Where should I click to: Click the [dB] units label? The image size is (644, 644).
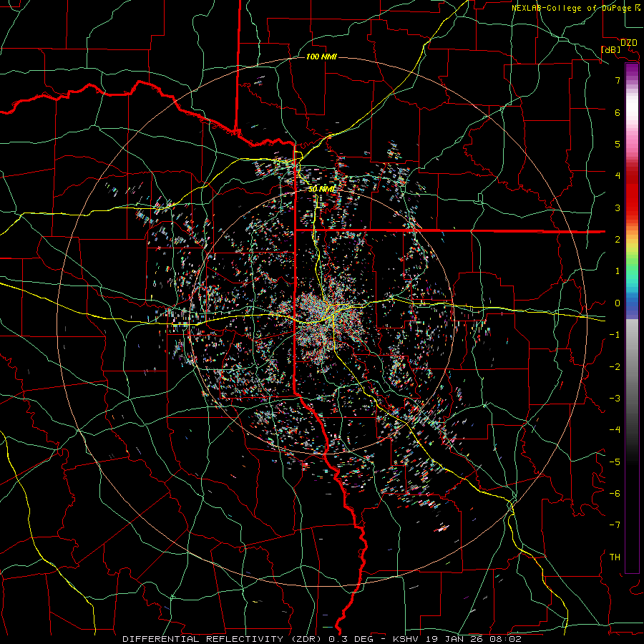tap(611, 49)
